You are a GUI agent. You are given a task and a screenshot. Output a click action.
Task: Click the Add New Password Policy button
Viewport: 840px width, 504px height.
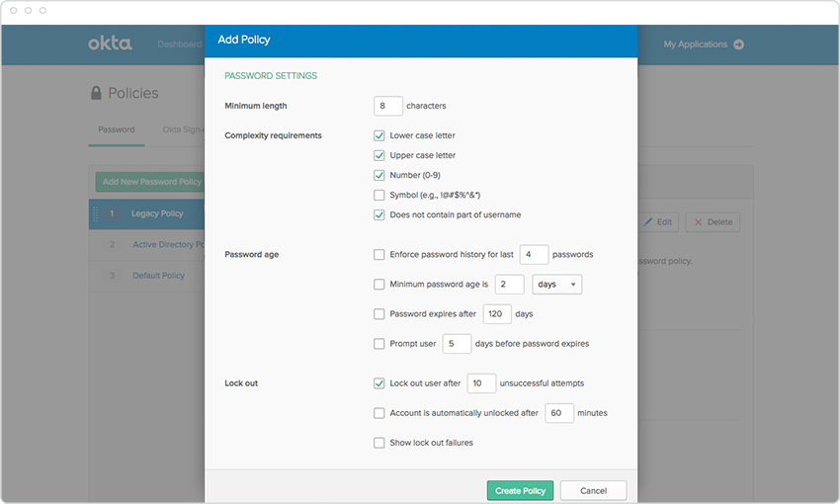(x=150, y=182)
